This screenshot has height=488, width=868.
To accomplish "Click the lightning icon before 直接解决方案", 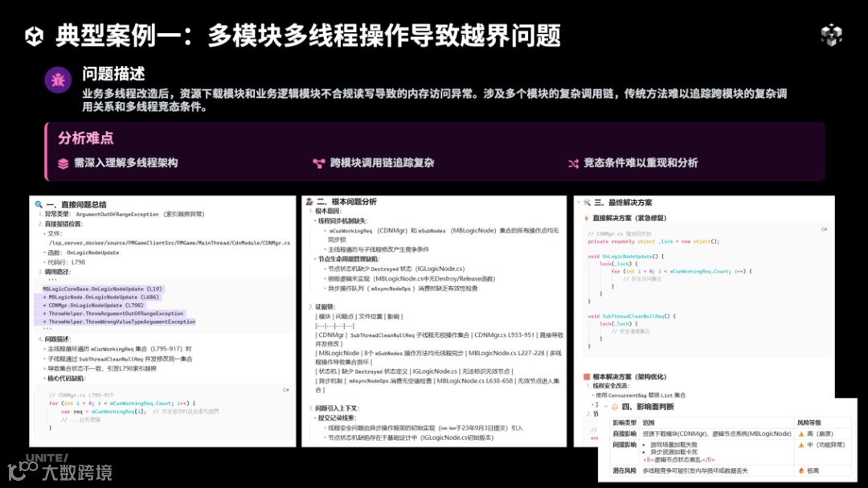I will coord(586,218).
